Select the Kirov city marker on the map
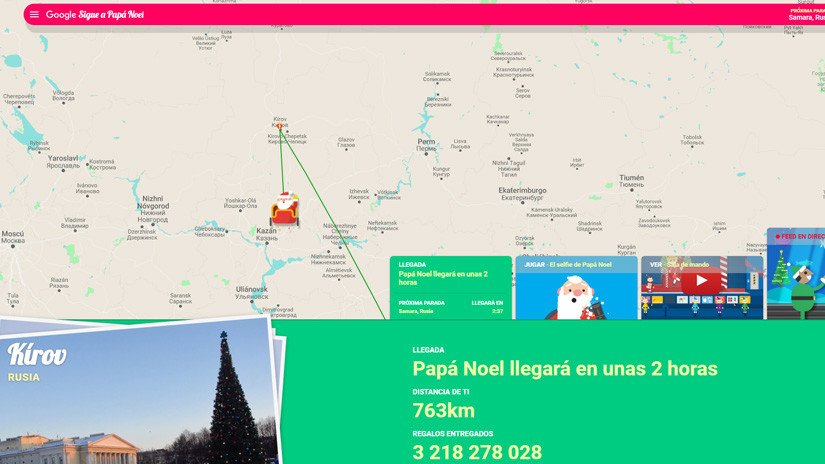This screenshot has width=825, height=464. click(280, 123)
